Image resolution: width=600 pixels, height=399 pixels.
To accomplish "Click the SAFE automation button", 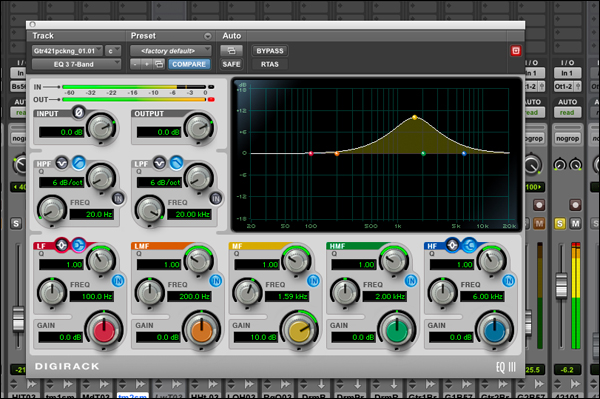I will pos(231,64).
